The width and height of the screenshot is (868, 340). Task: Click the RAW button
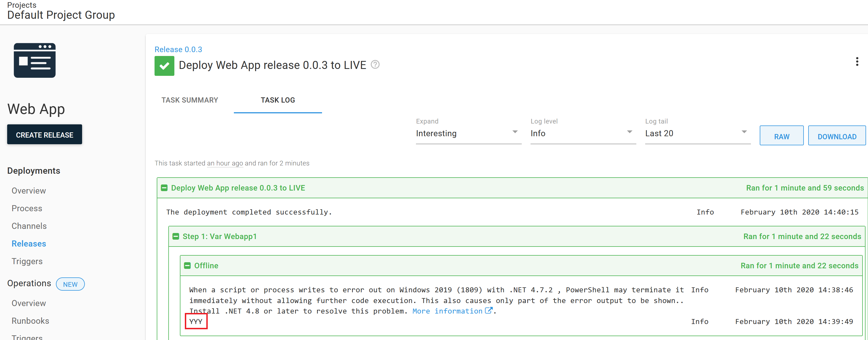[782, 136]
